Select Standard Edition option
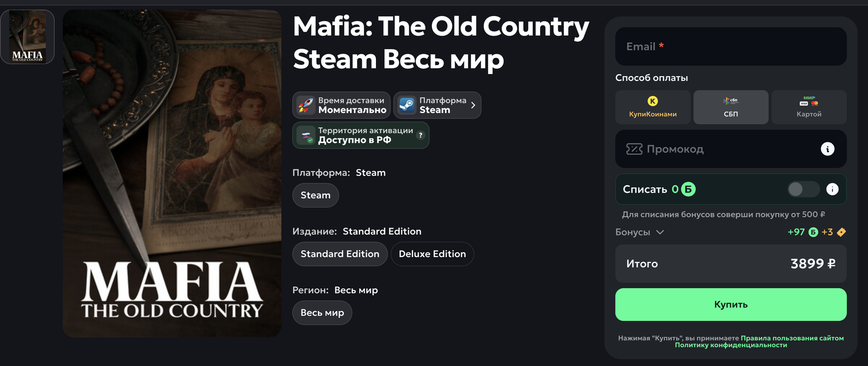This screenshot has height=366, width=868. pos(340,254)
